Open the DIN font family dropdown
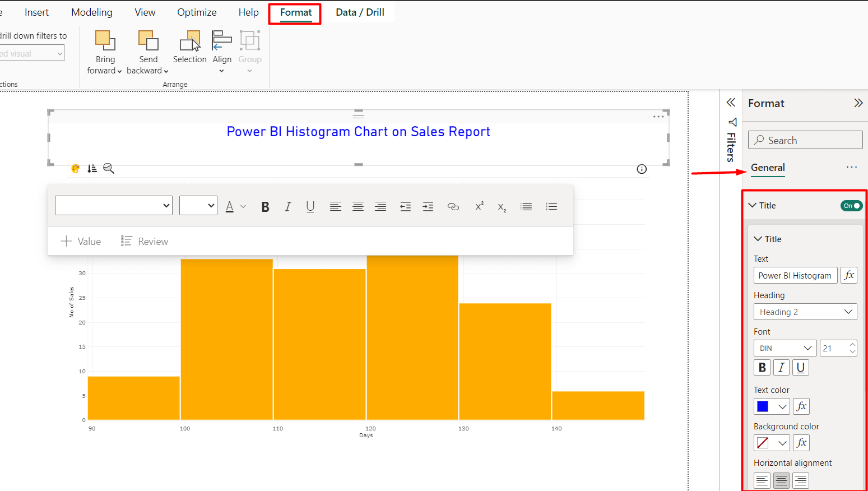Screen dimensions: 868x491 (785, 348)
